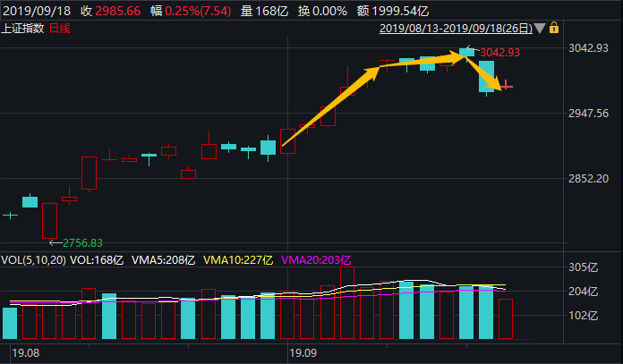Toggle the VMA5 moving average line label
The height and width of the screenshot is (364, 623).
(164, 260)
